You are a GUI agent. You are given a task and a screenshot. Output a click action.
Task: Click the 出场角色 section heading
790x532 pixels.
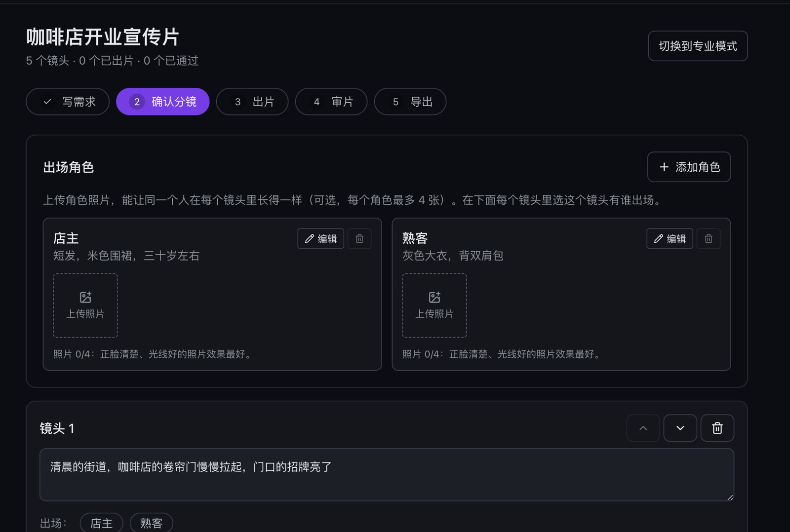tap(69, 167)
